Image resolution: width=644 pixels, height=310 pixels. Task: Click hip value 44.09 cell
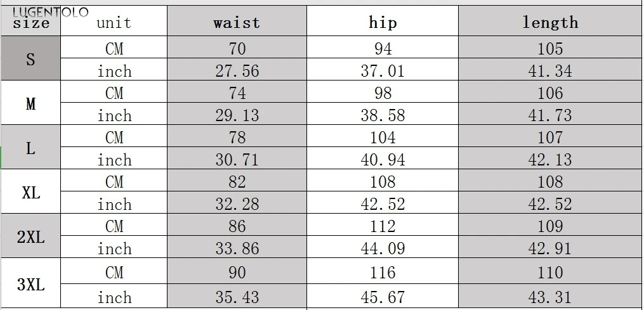click(x=383, y=249)
